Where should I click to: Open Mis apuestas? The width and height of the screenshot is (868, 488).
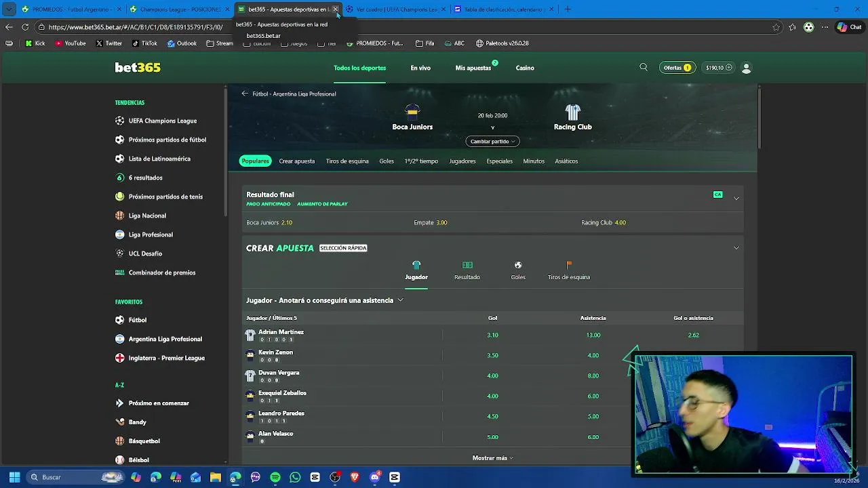(x=473, y=68)
